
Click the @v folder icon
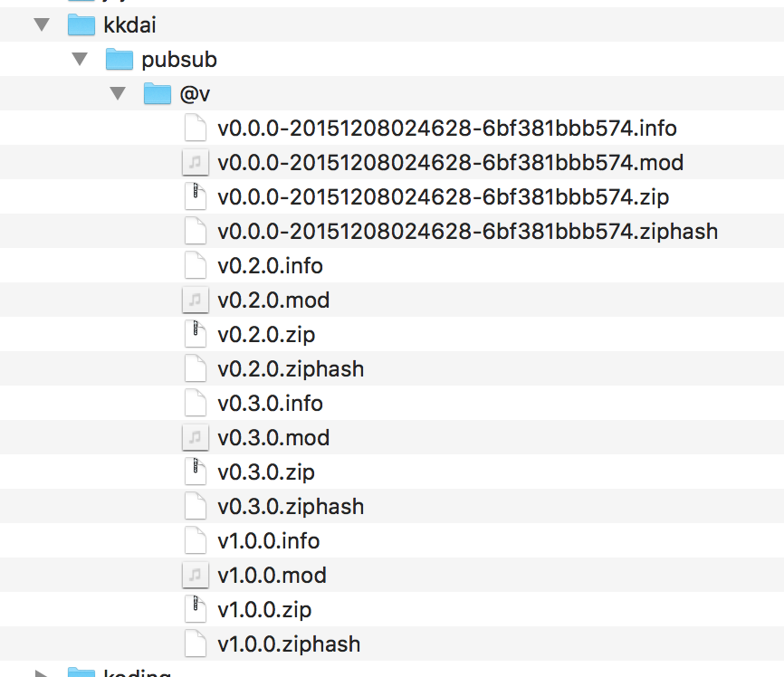point(157,93)
